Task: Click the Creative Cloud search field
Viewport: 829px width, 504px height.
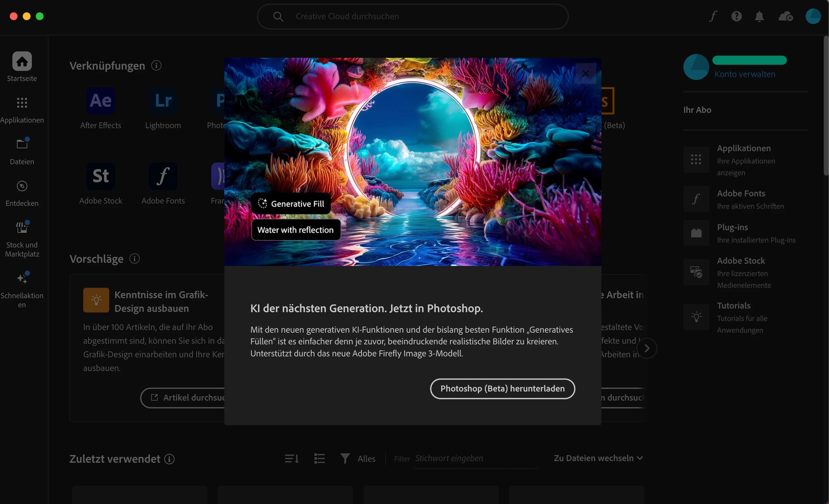Action: (413, 16)
